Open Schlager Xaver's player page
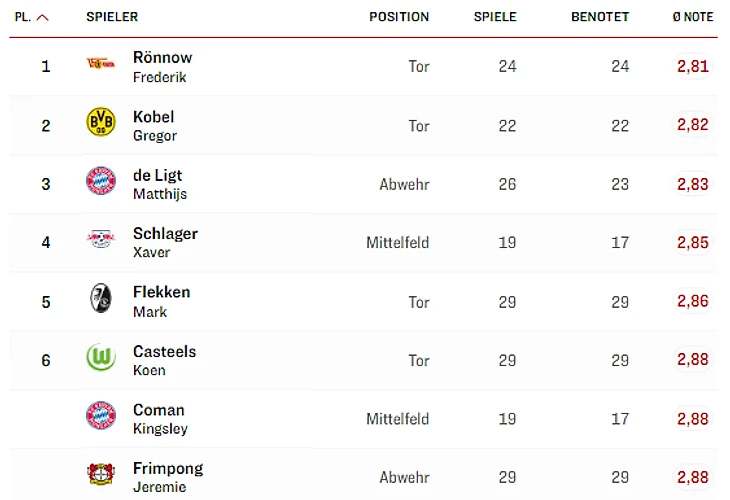730x500 pixels. point(165,242)
